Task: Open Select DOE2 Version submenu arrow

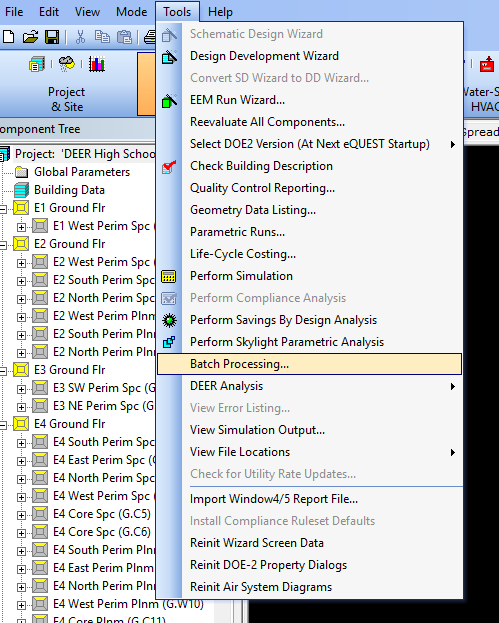Action: pyautogui.click(x=453, y=145)
